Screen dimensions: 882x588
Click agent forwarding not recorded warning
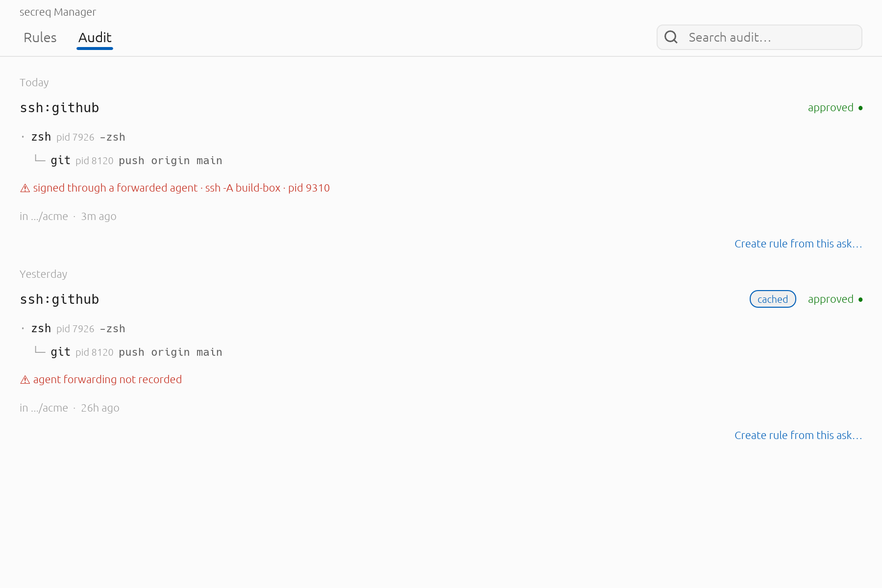click(x=101, y=379)
